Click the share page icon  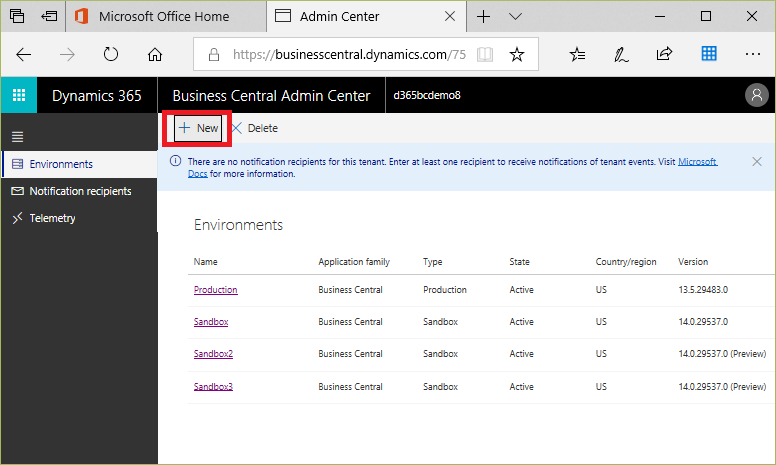pyautogui.click(x=664, y=53)
